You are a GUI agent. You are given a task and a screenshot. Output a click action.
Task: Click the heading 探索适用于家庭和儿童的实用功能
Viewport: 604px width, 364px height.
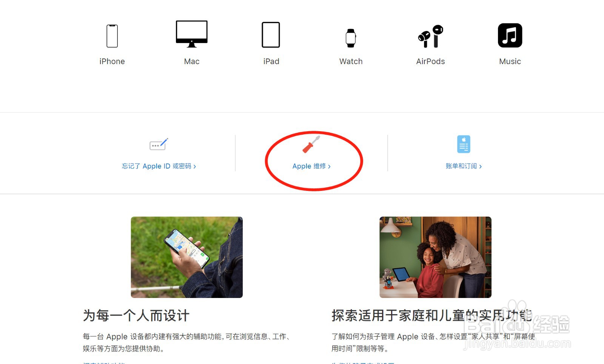(432, 315)
